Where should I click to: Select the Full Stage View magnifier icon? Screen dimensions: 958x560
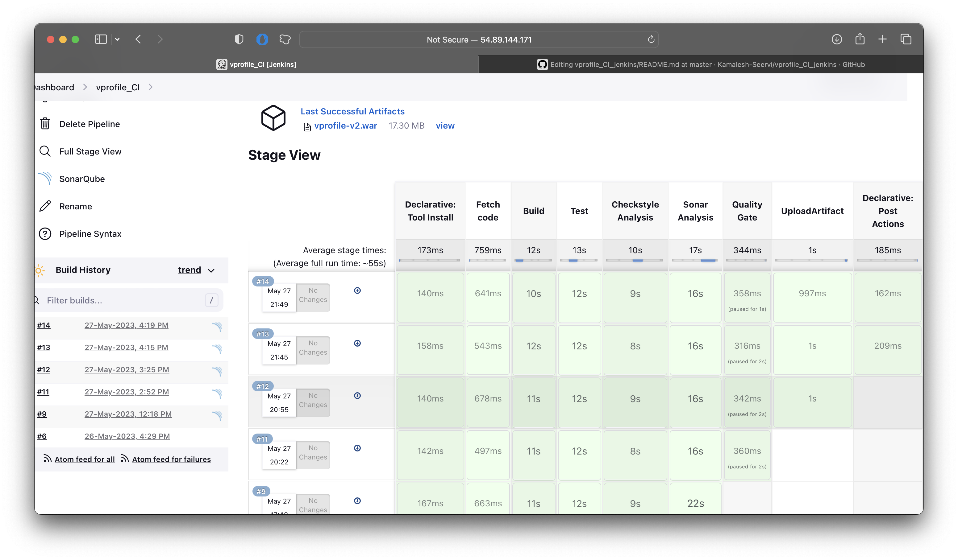[x=45, y=151]
